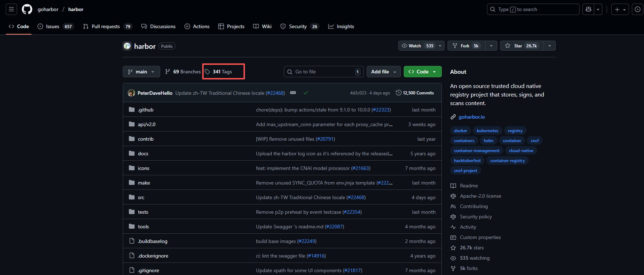Click the harbor breadcrumb link

pos(76,9)
